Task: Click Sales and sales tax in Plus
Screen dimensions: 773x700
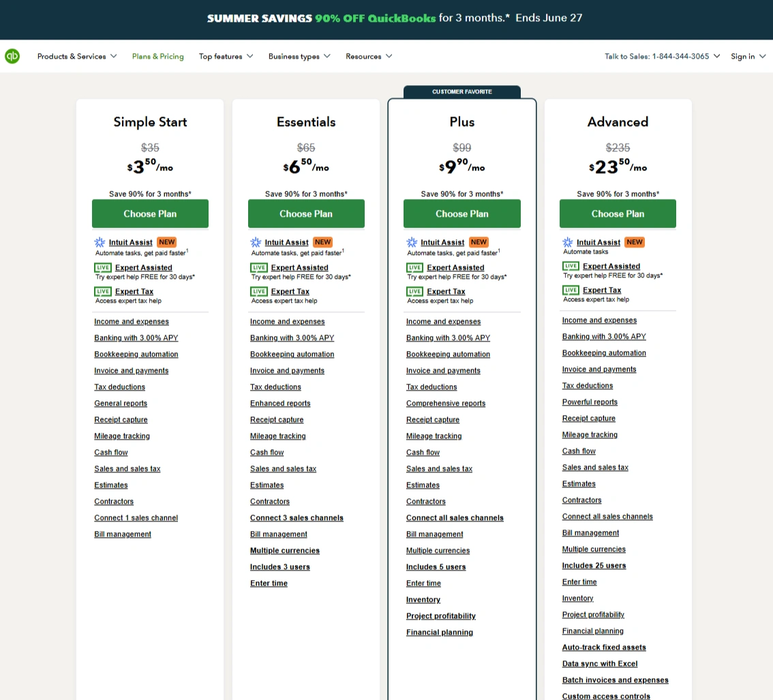Action: (x=439, y=469)
